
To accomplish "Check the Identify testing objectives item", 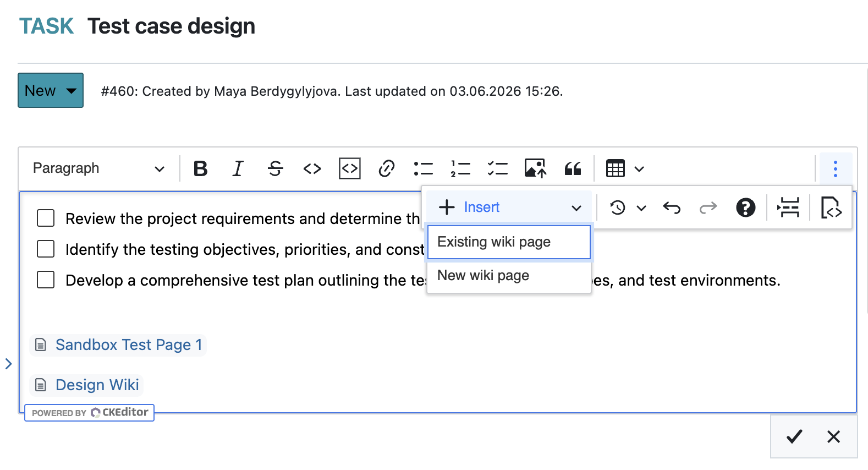I will click(46, 249).
